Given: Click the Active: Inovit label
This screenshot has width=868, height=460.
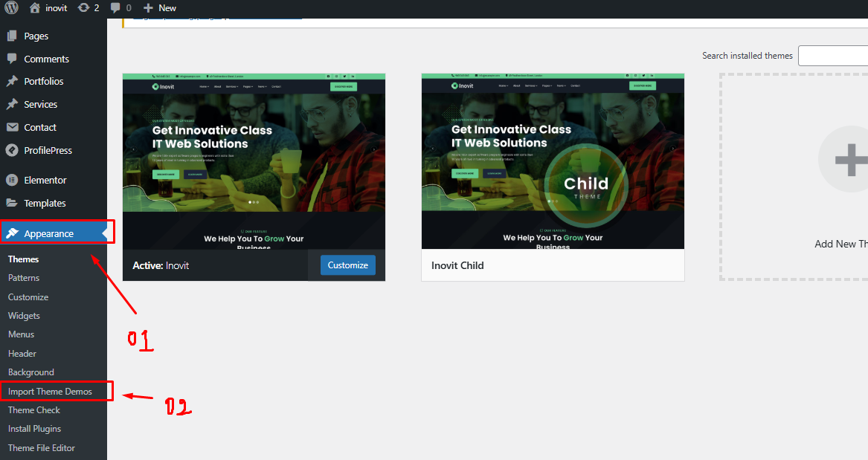Looking at the screenshot, I should coord(161,265).
